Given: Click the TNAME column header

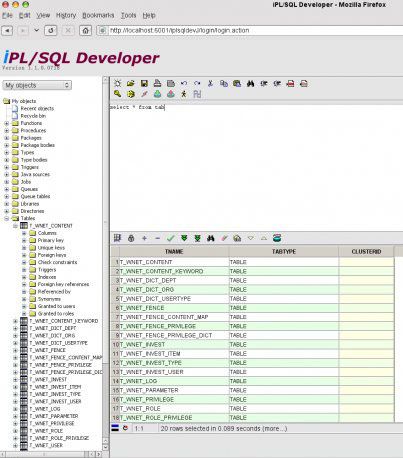Looking at the screenshot, I should click(x=174, y=252).
